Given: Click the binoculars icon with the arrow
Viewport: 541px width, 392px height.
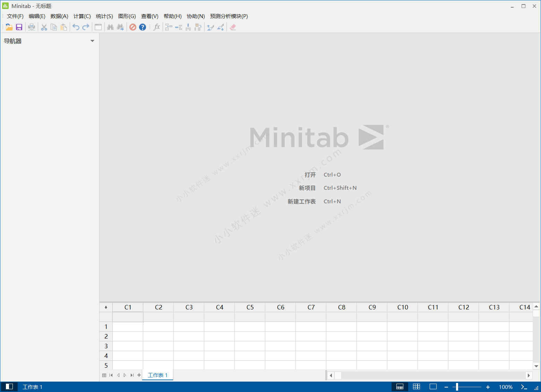Looking at the screenshot, I should click(x=120, y=27).
